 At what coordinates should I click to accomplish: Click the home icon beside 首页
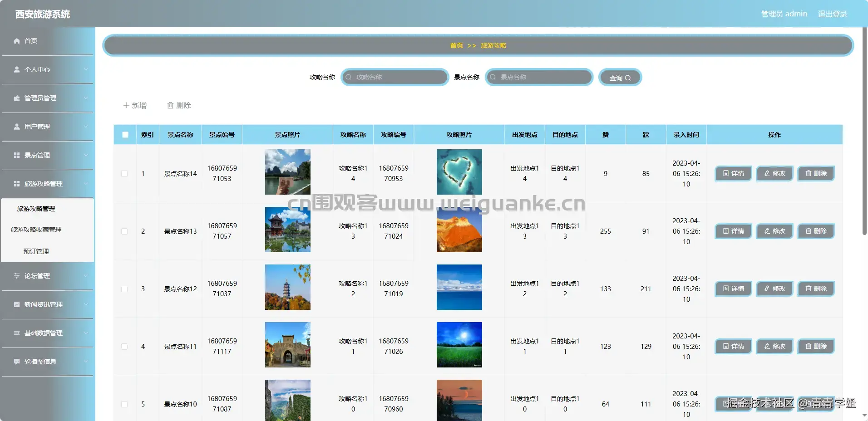(x=17, y=41)
